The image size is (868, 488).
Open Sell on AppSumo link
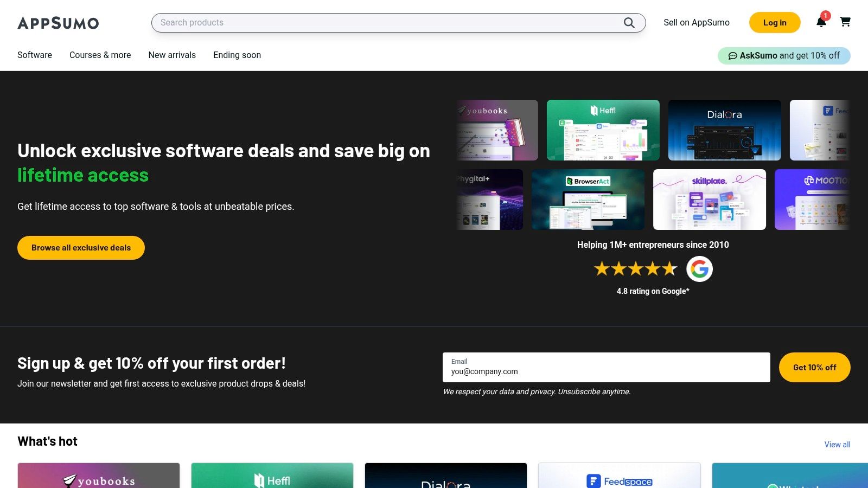(697, 23)
